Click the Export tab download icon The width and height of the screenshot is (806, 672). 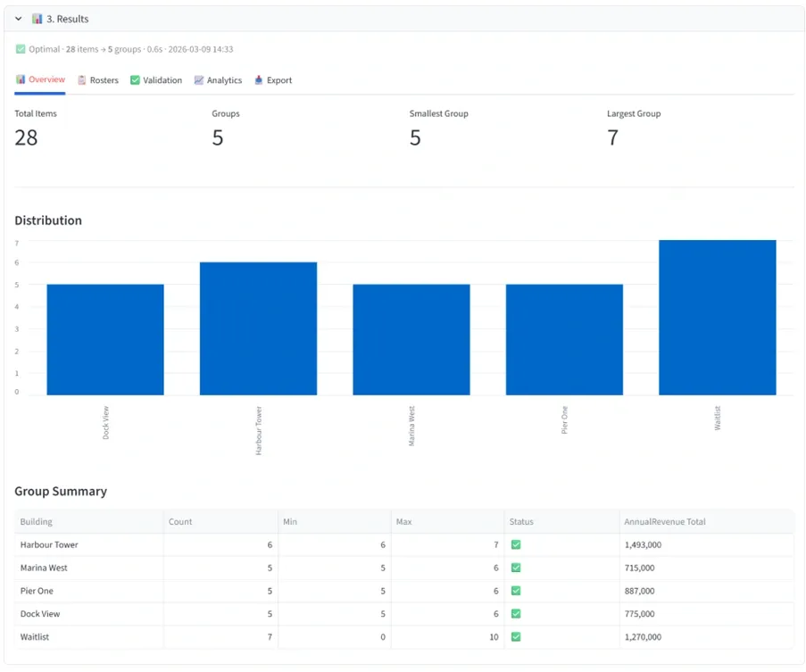(259, 80)
